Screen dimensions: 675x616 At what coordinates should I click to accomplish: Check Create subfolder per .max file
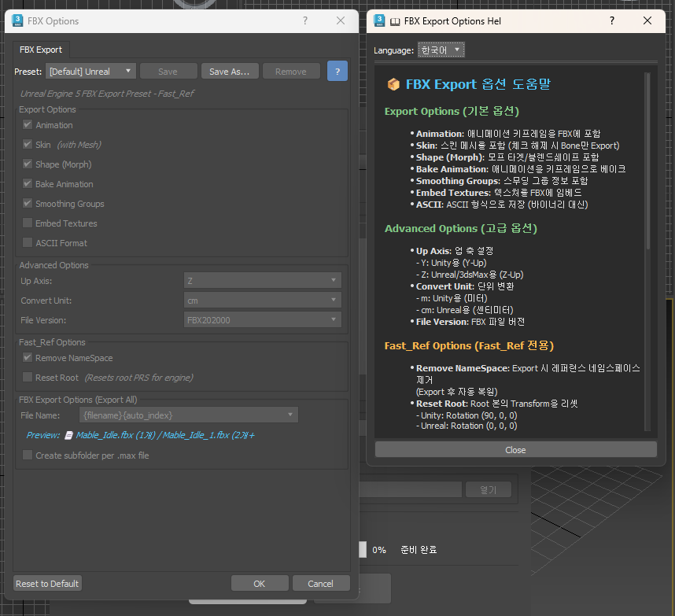click(28, 456)
